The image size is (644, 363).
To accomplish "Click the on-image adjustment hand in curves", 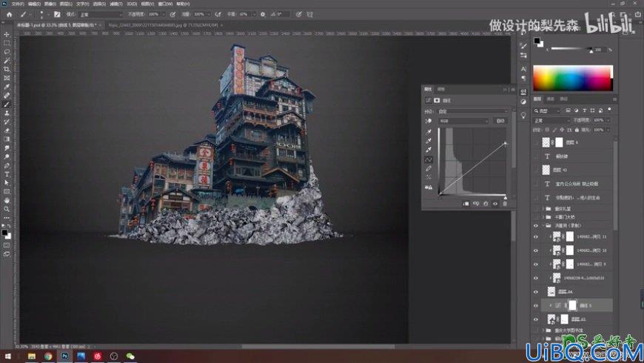I will tap(429, 121).
